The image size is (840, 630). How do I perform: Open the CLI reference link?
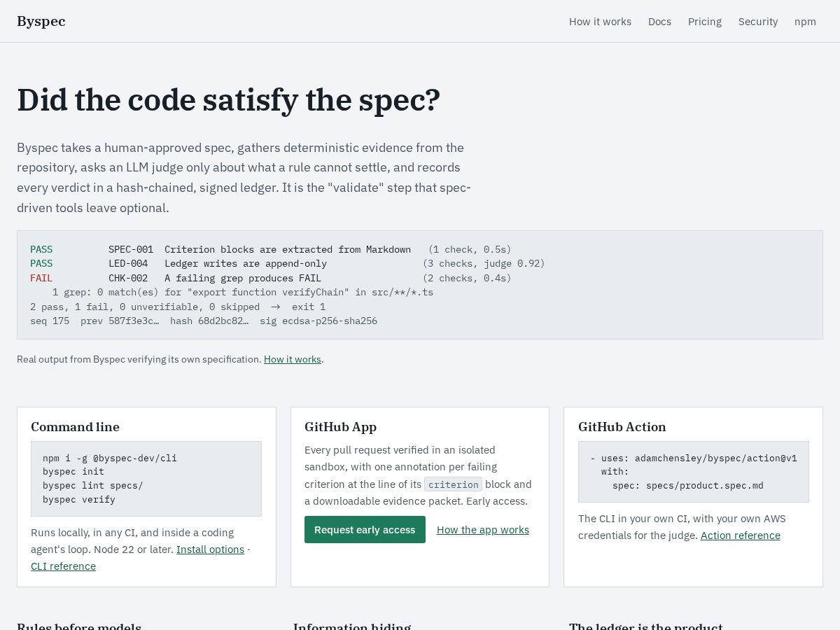pos(63,566)
